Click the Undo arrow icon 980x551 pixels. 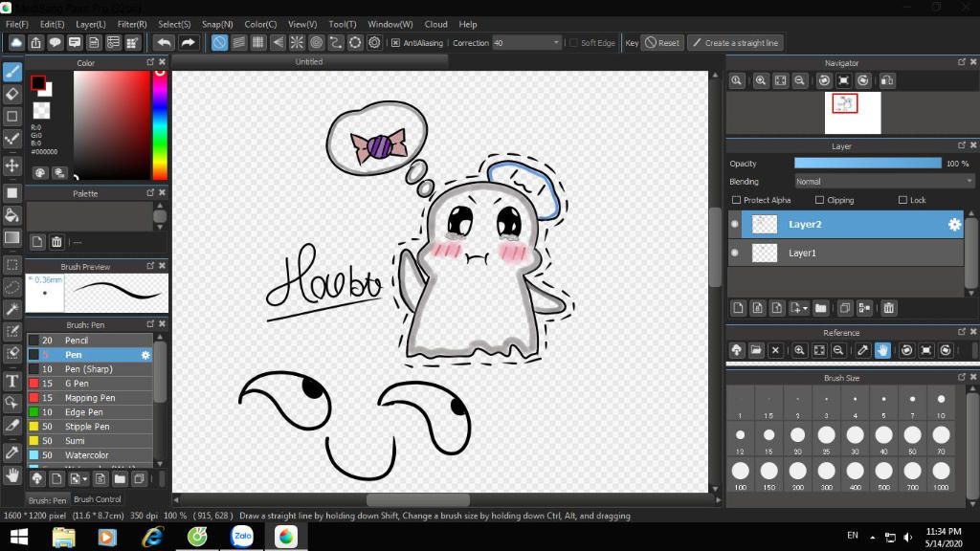[164, 43]
